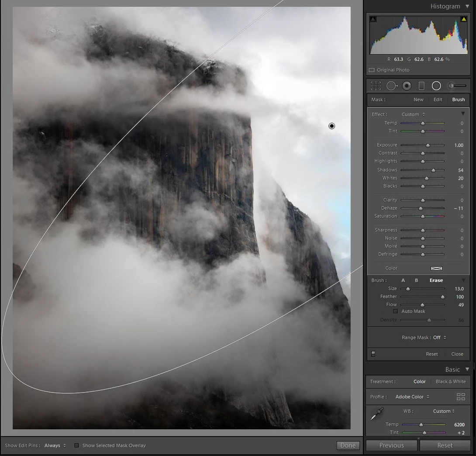Select the Red Eye Correction tool icon

tap(407, 86)
